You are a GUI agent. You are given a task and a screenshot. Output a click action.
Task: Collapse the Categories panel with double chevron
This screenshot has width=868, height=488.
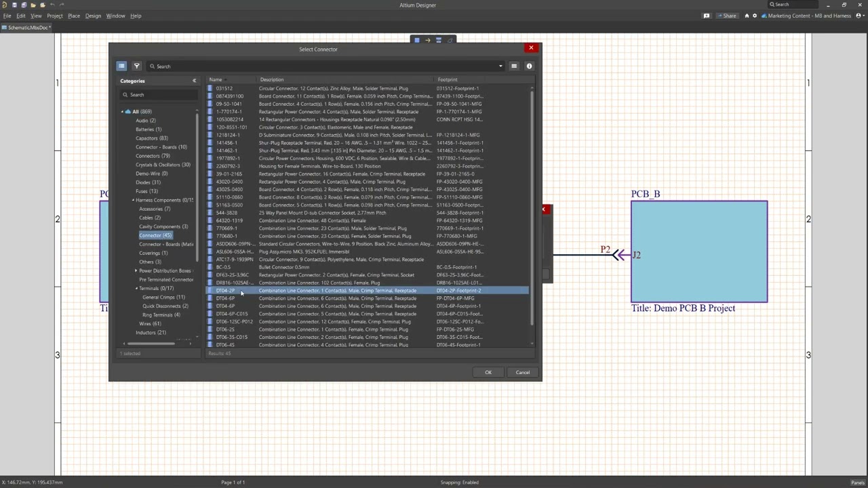pos(194,81)
